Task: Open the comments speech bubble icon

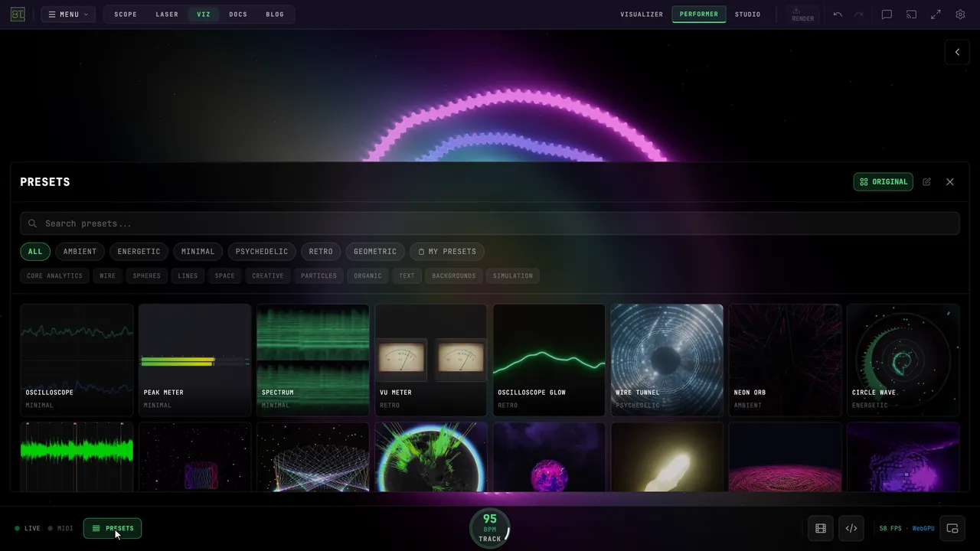Action: [887, 15]
